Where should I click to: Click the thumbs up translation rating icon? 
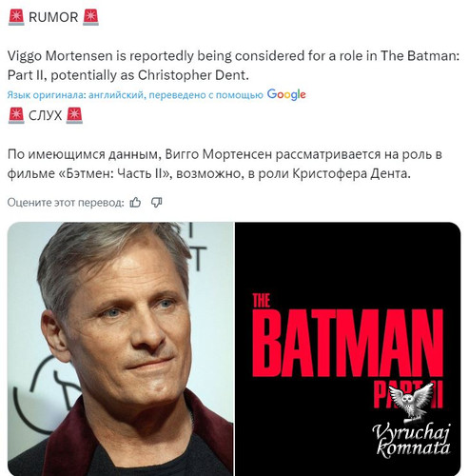[x=135, y=202]
